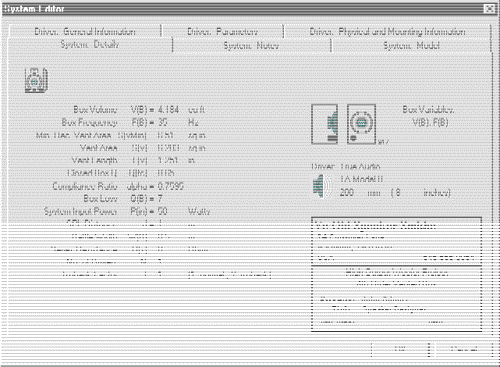Click the Compliance Ratio label
Viewport: 500px width, 367px height.
click(85, 186)
